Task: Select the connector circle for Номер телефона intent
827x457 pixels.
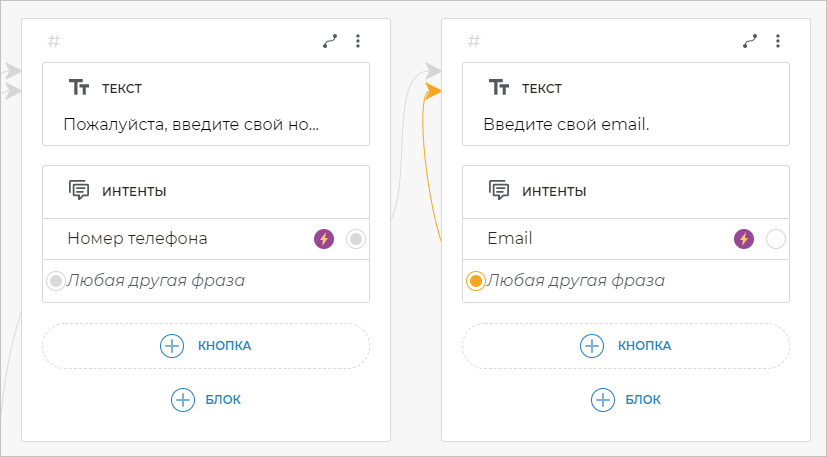Action: tap(356, 239)
